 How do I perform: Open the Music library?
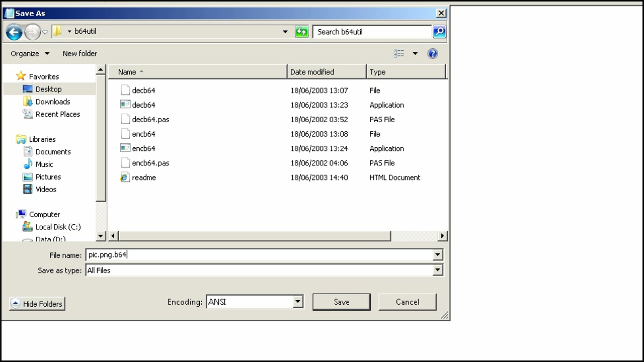(44, 164)
